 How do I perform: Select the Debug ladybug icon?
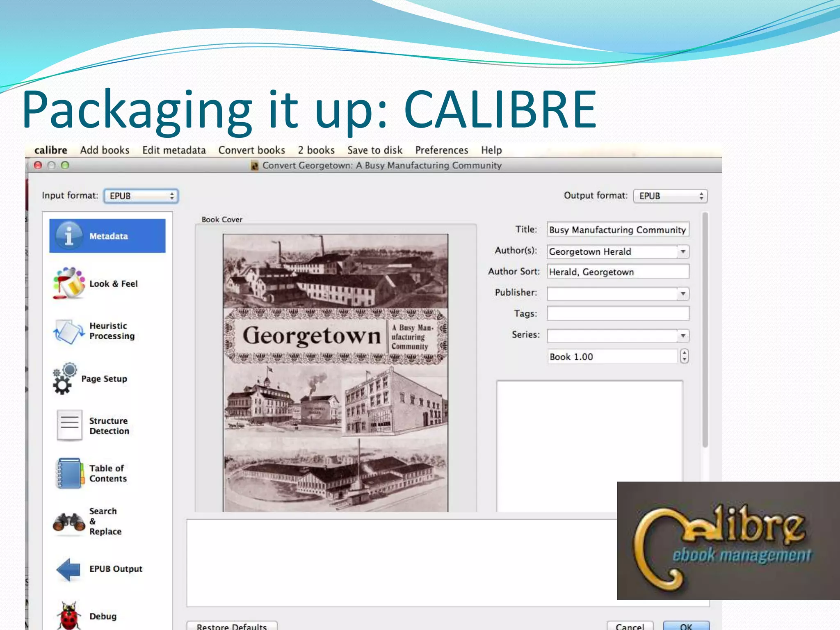click(x=69, y=616)
